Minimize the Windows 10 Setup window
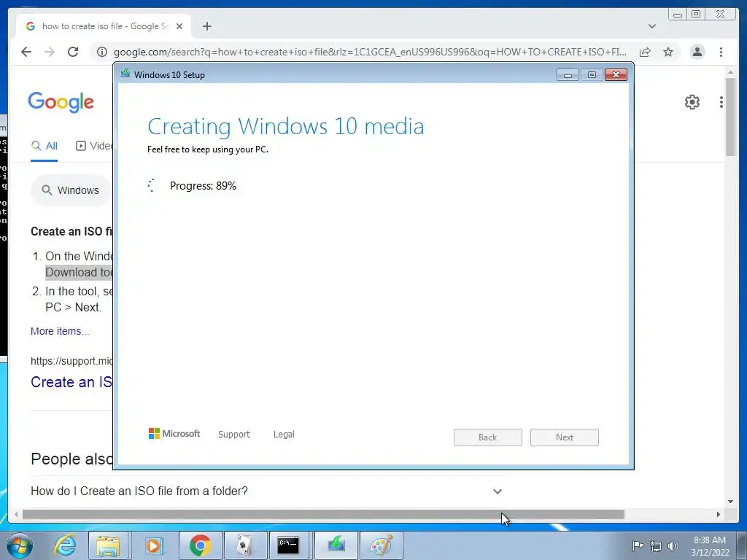The image size is (747, 560). pyautogui.click(x=568, y=75)
